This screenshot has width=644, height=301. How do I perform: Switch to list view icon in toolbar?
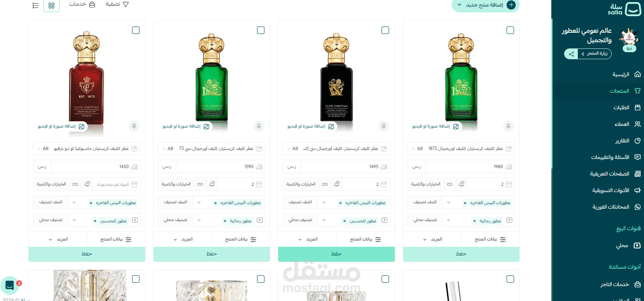(x=36, y=5)
